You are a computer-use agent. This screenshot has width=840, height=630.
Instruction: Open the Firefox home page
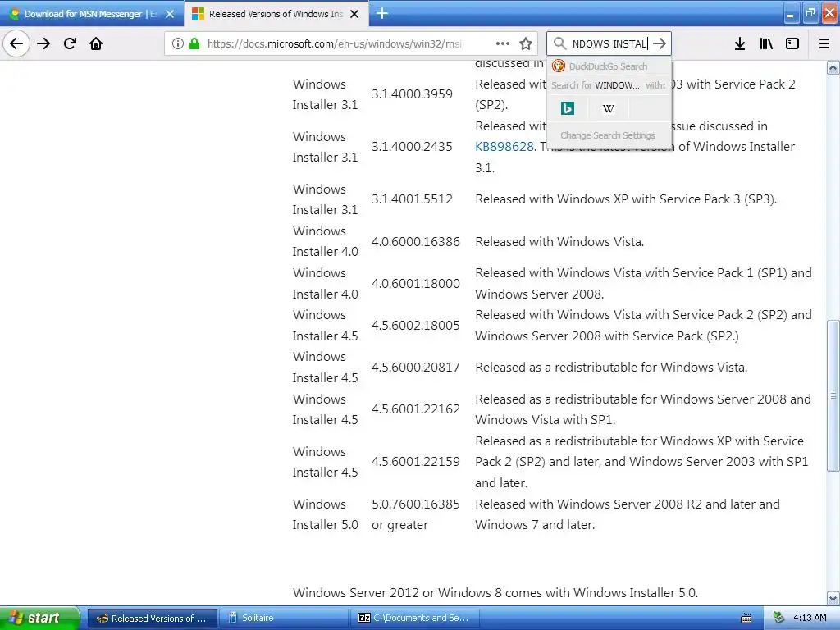click(x=96, y=43)
